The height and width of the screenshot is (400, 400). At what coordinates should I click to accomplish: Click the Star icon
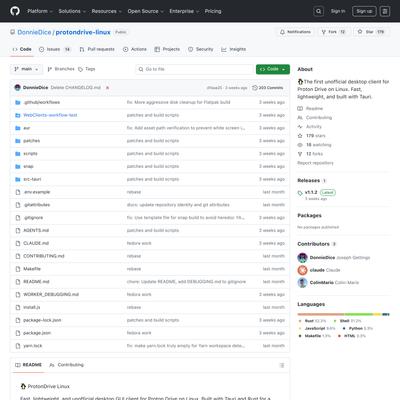click(360, 32)
